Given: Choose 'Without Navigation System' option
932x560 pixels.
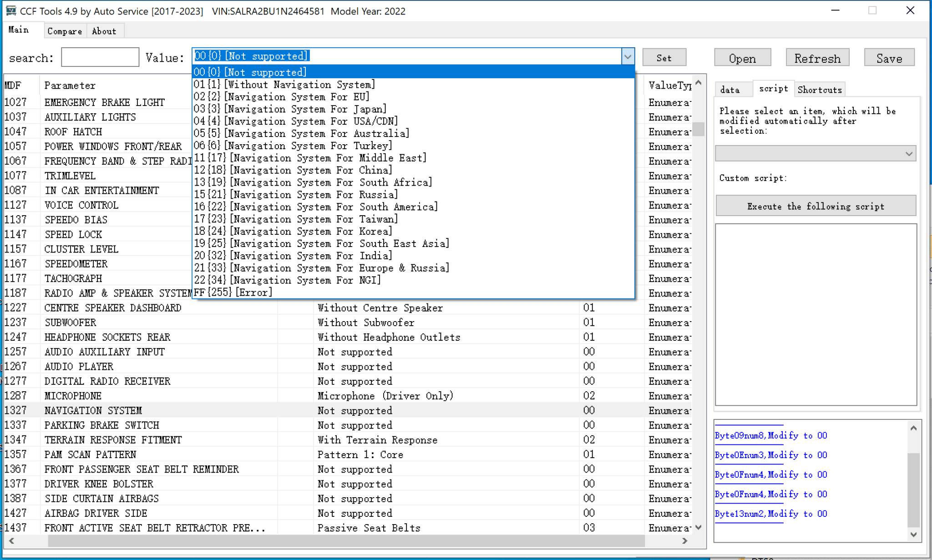Looking at the screenshot, I should 284,84.
